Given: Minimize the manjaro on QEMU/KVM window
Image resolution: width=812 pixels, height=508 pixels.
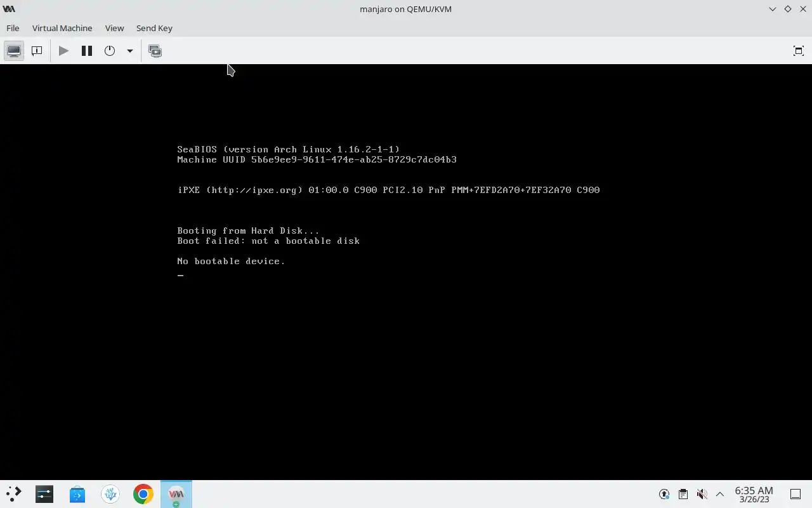Looking at the screenshot, I should pyautogui.click(x=772, y=9).
